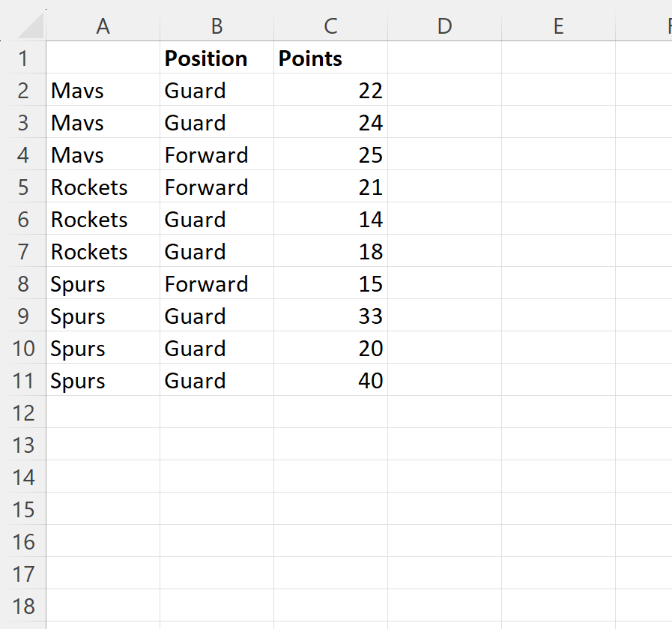This screenshot has width=672, height=629.
Task: Select empty cell A1
Action: point(103,58)
